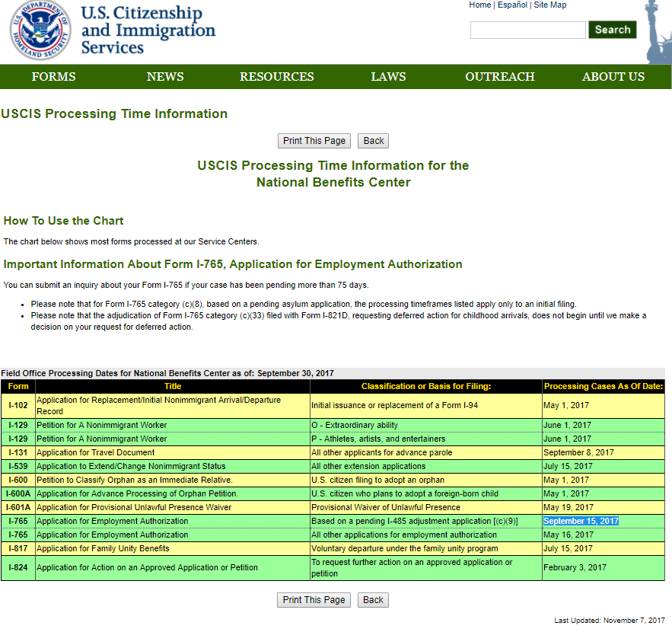Viewport: 672px width, 632px height.
Task: Click the I-131 form cell
Action: (x=18, y=453)
